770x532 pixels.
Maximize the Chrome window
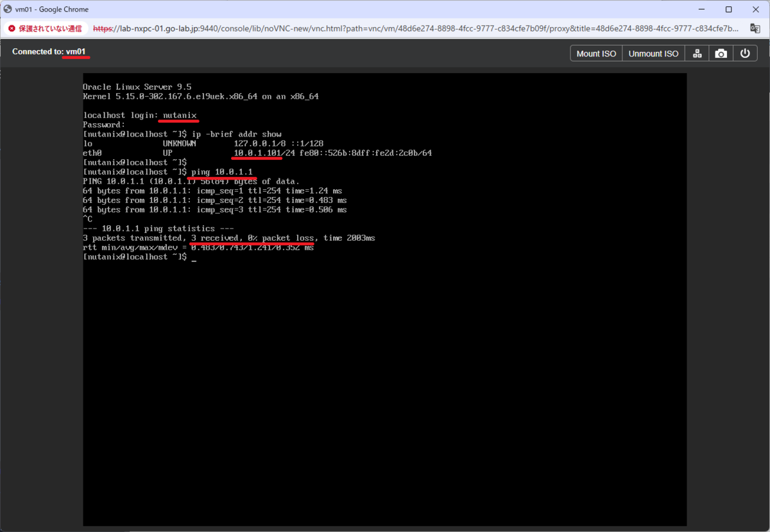[x=728, y=9]
